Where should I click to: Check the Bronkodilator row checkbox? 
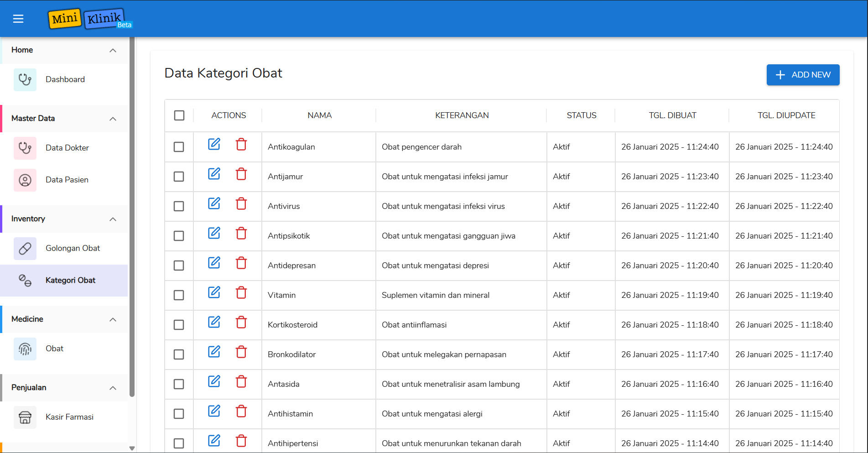tap(179, 354)
